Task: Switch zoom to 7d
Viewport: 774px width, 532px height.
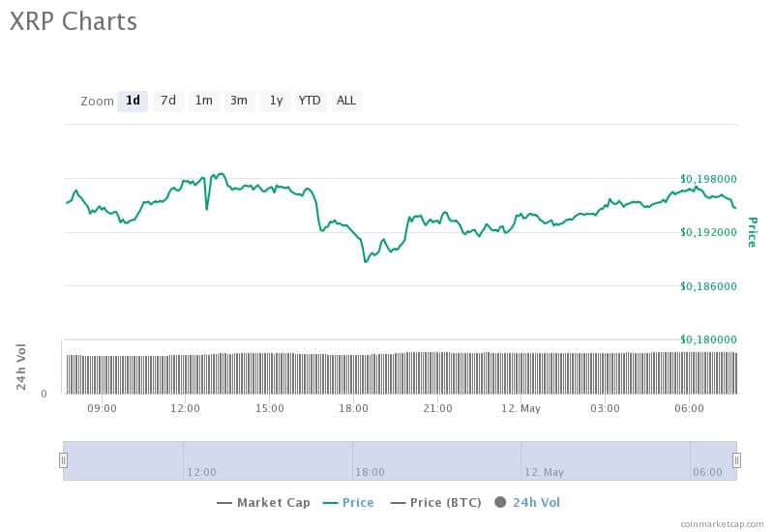Action: 167,101
